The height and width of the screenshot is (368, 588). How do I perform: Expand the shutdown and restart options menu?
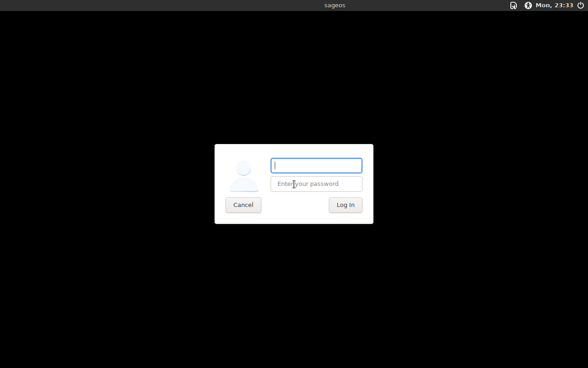tap(581, 6)
